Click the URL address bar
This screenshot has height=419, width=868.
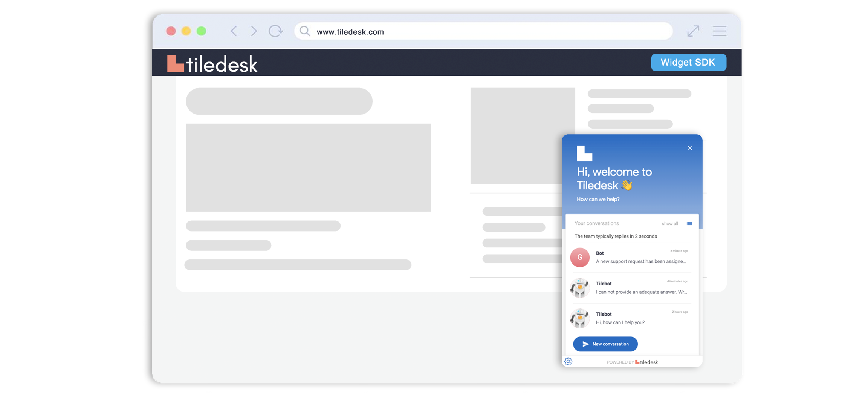coord(482,32)
